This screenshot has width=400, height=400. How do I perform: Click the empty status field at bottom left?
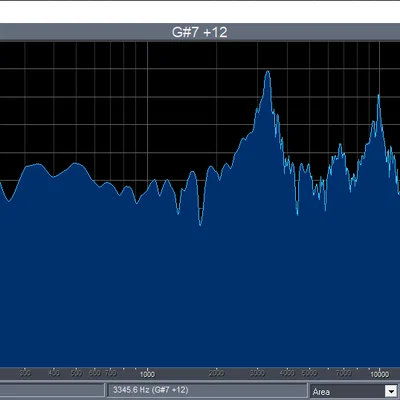(x=52, y=390)
